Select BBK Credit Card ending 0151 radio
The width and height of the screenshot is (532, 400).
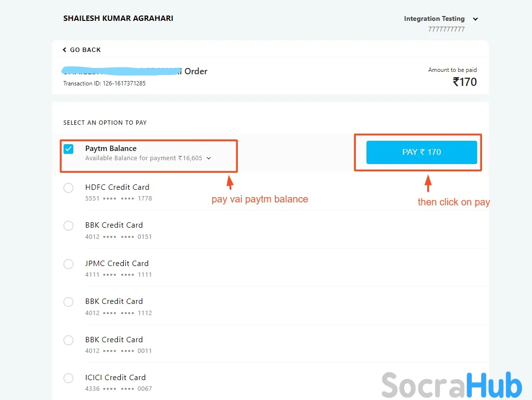68,226
